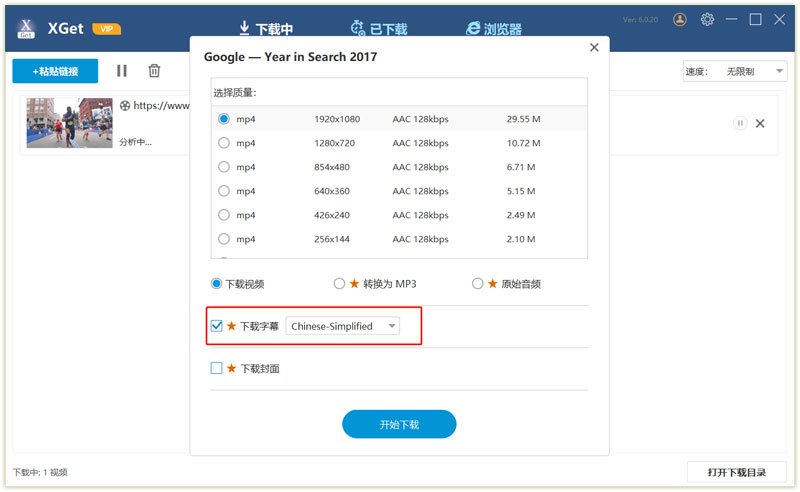This screenshot has width=800, height=492.
Task: Uncheck the 下载字幕 subtitle checkbox
Action: (217, 326)
